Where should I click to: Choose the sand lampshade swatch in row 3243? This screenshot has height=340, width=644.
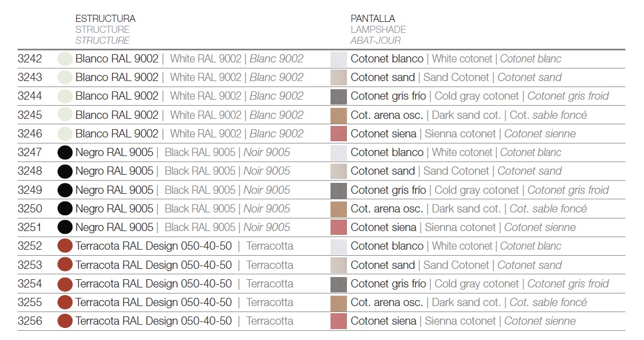pos(338,78)
